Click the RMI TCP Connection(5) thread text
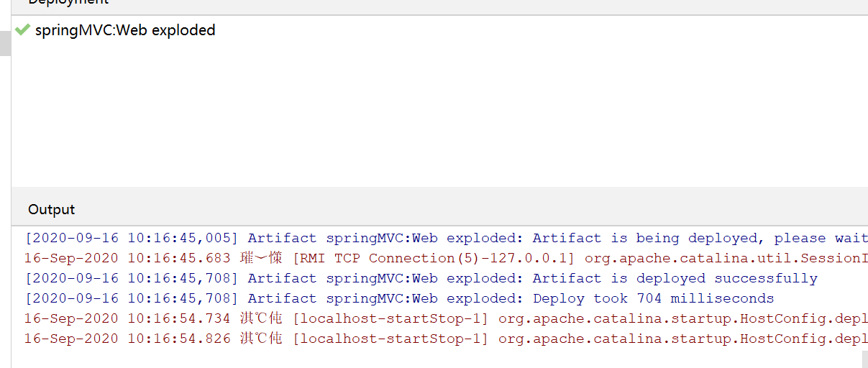The image size is (868, 368). pyautogui.click(x=434, y=258)
